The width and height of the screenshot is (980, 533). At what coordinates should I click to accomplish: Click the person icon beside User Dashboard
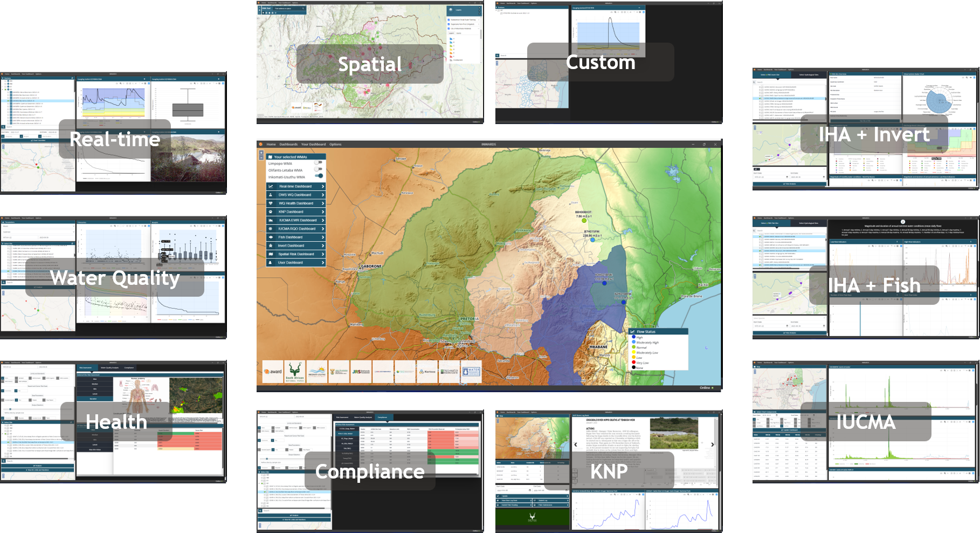(x=271, y=263)
